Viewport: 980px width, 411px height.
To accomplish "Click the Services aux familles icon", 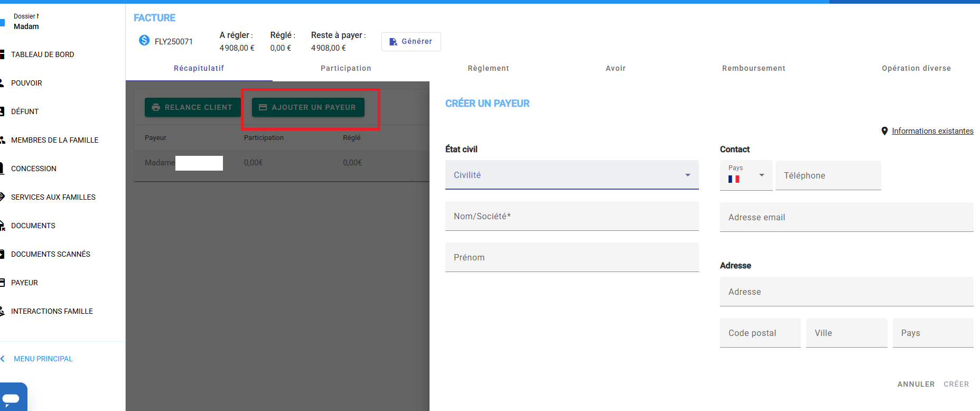I will [2, 197].
